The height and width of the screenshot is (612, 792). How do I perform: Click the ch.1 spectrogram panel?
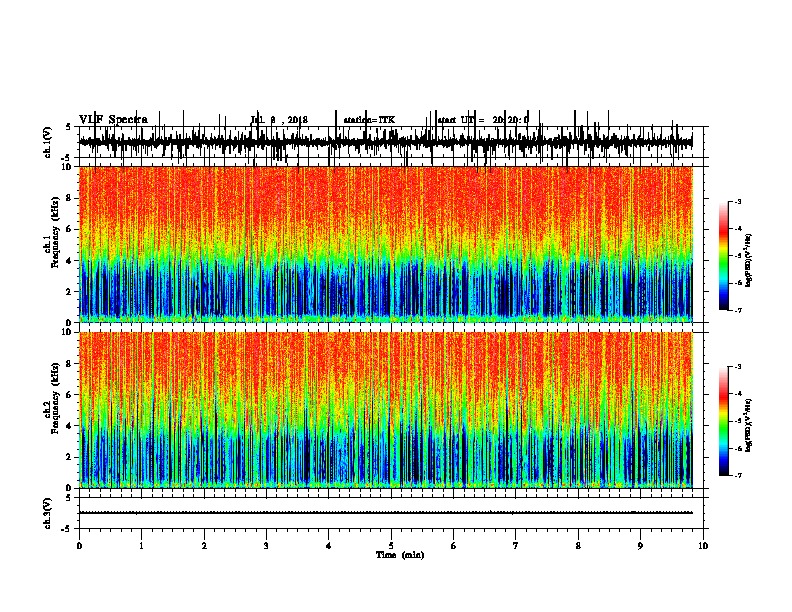[x=385, y=244]
